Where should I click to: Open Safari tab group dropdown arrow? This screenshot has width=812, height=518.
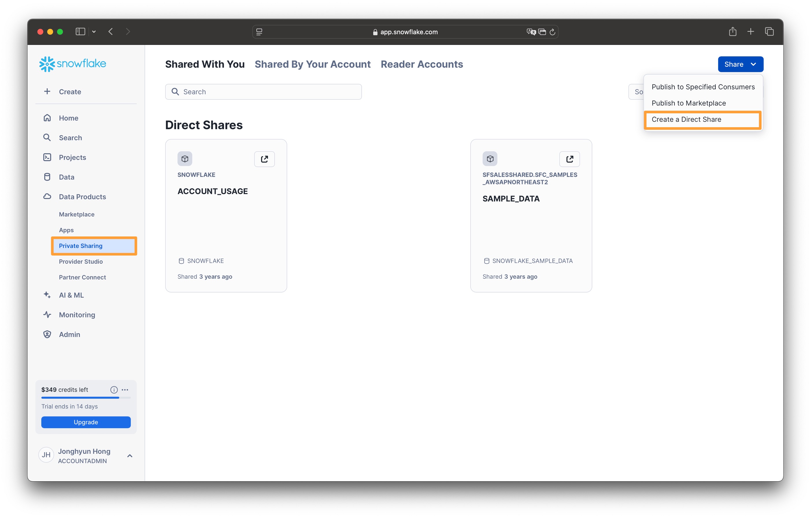pos(94,32)
